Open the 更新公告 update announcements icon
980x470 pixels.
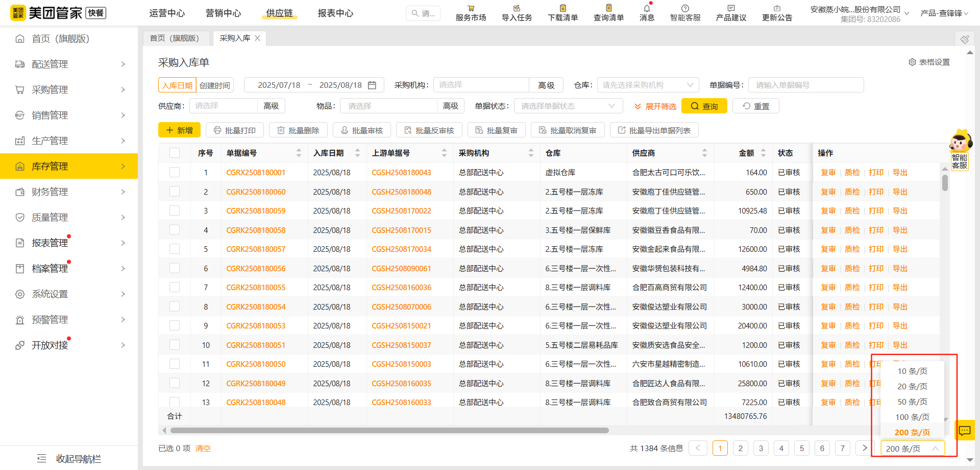[x=777, y=12]
